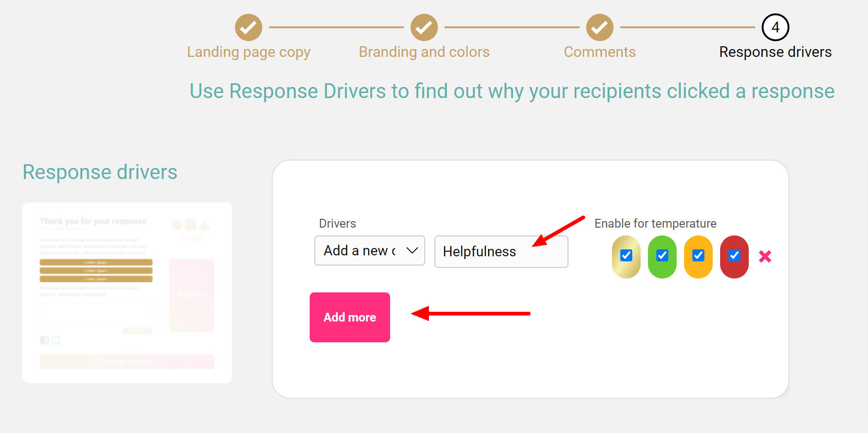This screenshot has width=868, height=433.
Task: Click the Add more button
Action: click(350, 317)
